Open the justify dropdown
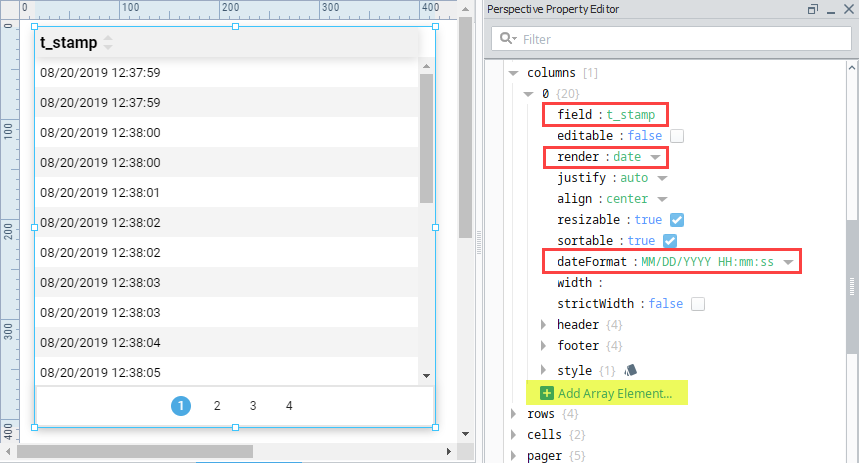 click(662, 178)
